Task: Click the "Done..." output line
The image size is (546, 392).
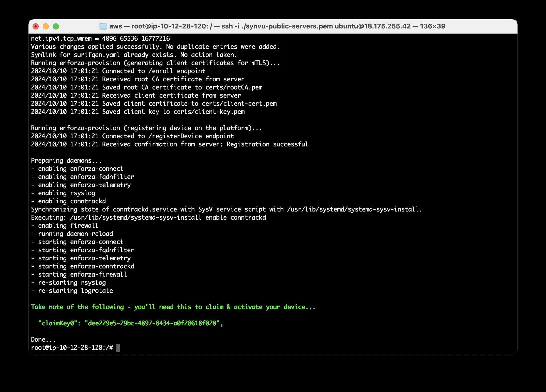Action: click(43, 339)
